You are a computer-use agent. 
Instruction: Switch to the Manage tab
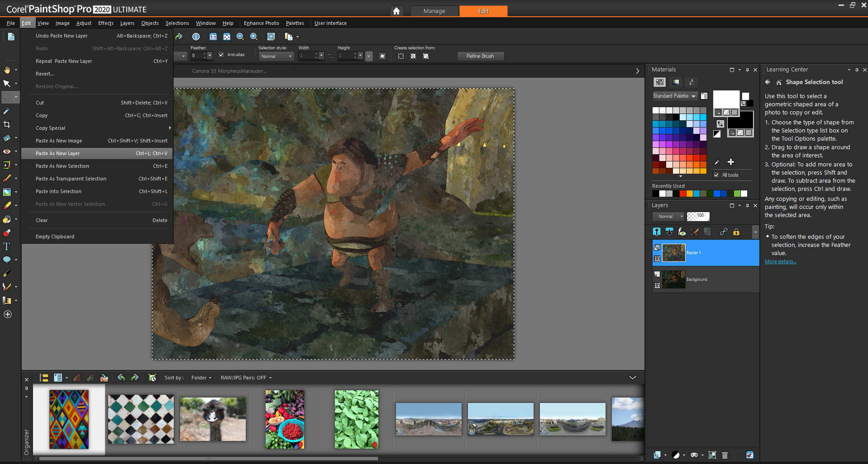pos(434,11)
